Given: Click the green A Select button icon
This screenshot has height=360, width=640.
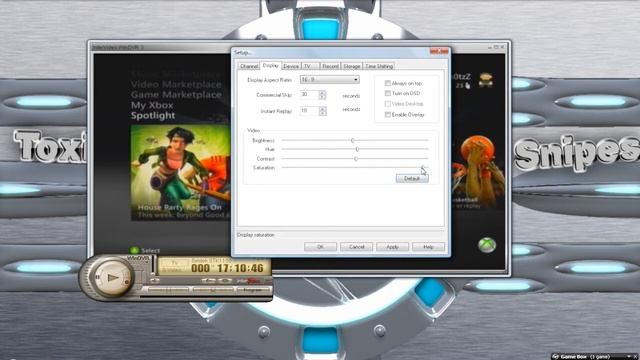Looking at the screenshot, I should (x=134, y=250).
